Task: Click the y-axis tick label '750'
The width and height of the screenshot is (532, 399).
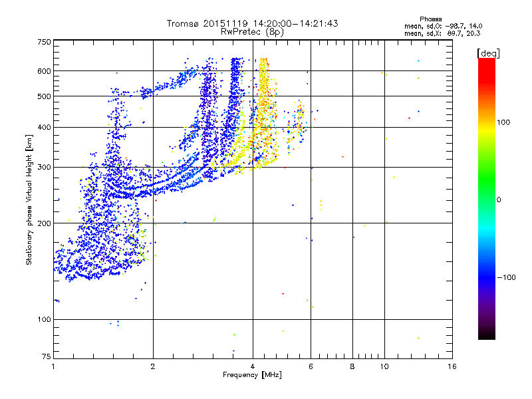Action: point(45,42)
